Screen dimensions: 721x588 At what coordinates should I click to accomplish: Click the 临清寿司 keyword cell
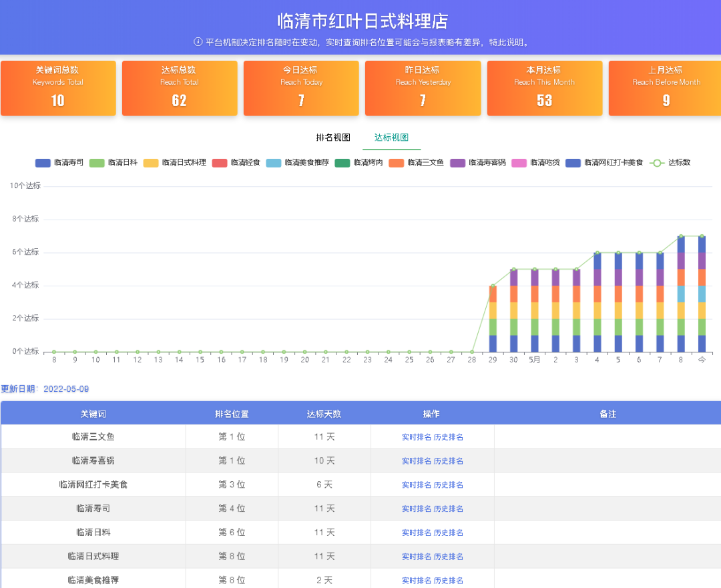tap(93, 509)
